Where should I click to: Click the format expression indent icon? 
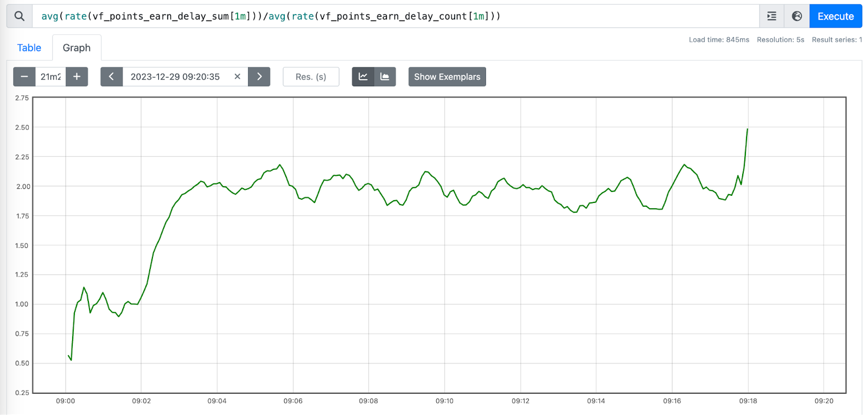coord(771,16)
